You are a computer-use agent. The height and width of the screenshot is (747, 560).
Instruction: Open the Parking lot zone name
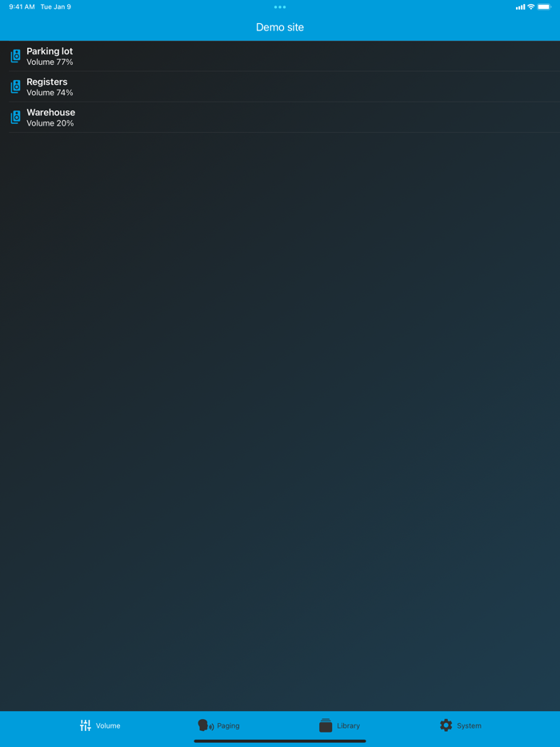coord(50,51)
